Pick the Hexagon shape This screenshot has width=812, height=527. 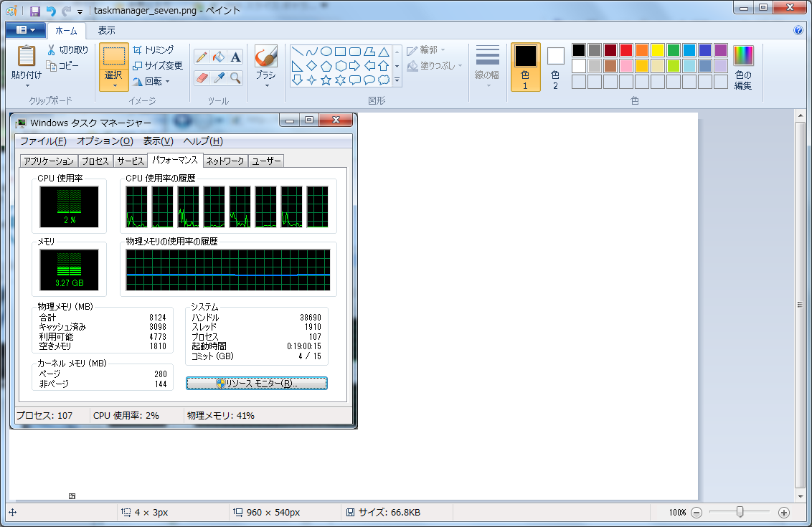[340, 66]
